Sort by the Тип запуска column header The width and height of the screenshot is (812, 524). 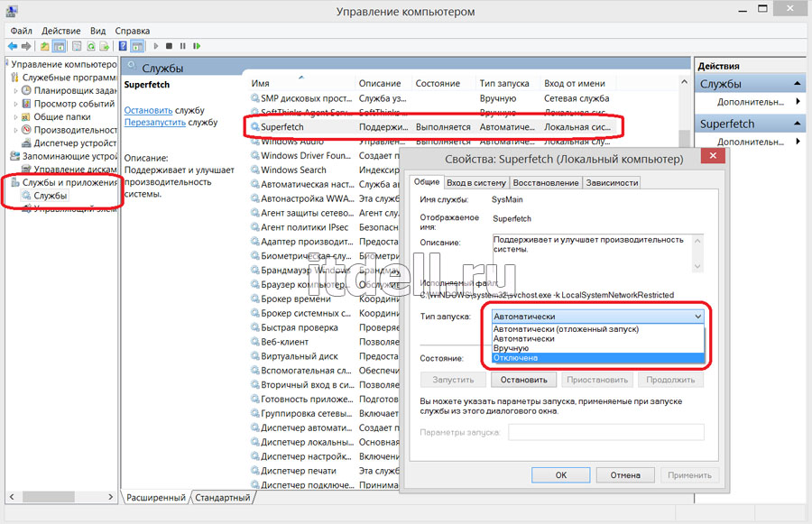pos(508,83)
